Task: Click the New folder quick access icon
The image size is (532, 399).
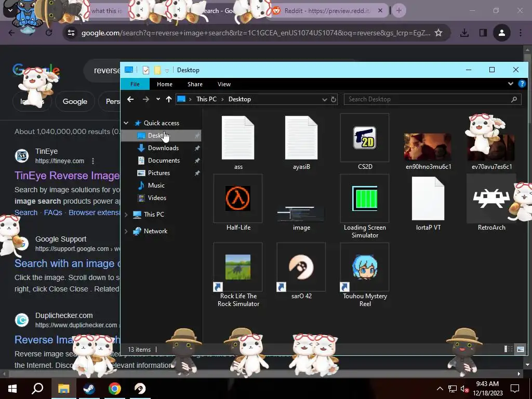Action: (x=157, y=70)
